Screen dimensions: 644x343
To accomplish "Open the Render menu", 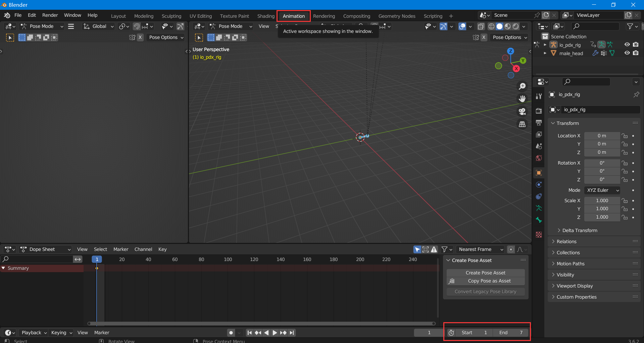I will click(x=50, y=15).
